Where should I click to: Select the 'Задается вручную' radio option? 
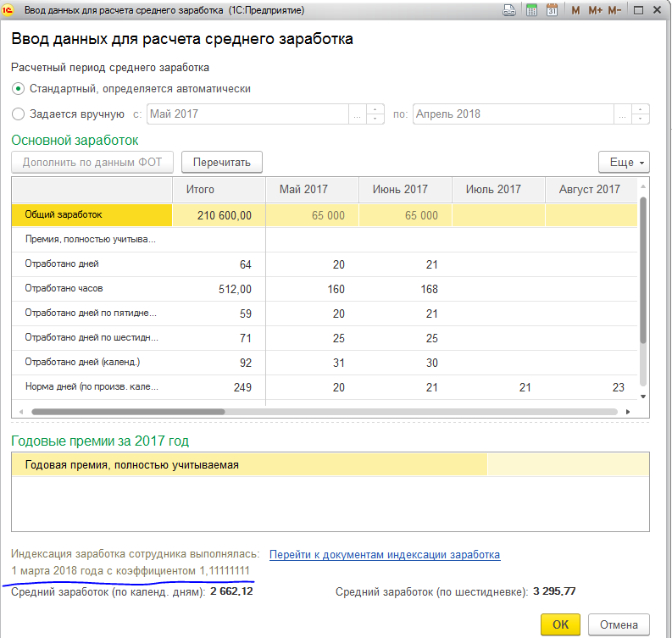click(x=18, y=114)
